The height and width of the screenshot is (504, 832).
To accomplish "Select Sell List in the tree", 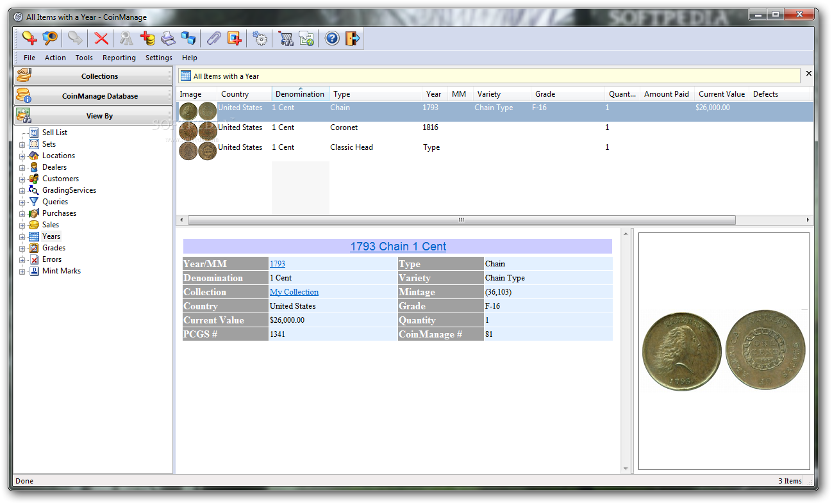I will 54,133.
